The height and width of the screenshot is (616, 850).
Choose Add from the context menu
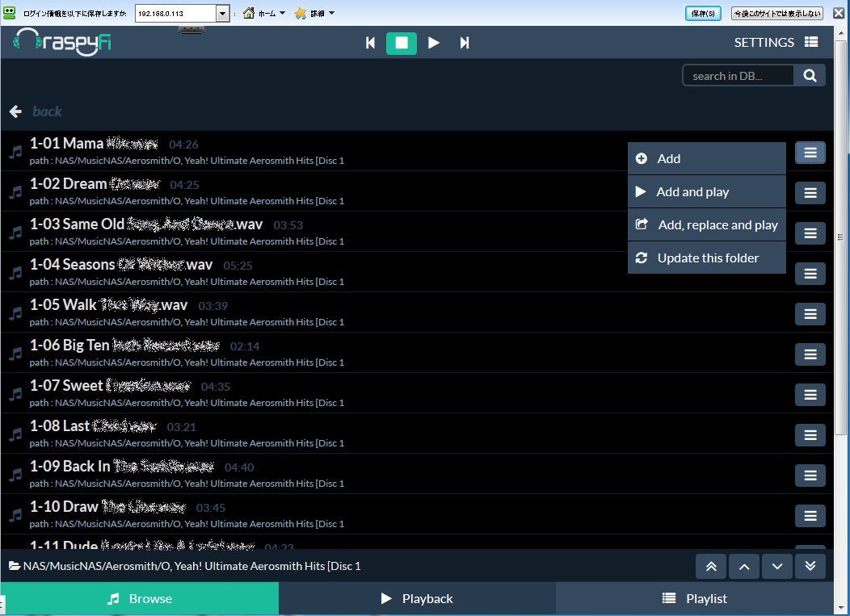[x=706, y=159]
